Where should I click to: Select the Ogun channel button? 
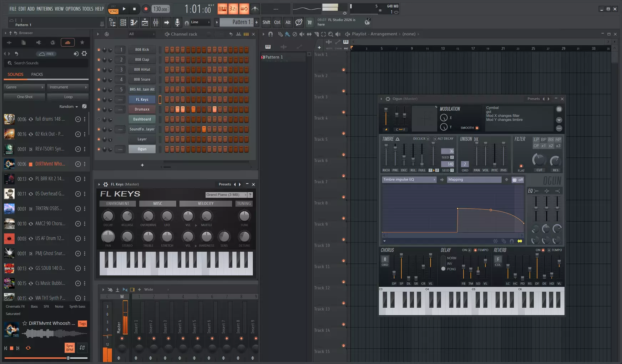tap(142, 149)
